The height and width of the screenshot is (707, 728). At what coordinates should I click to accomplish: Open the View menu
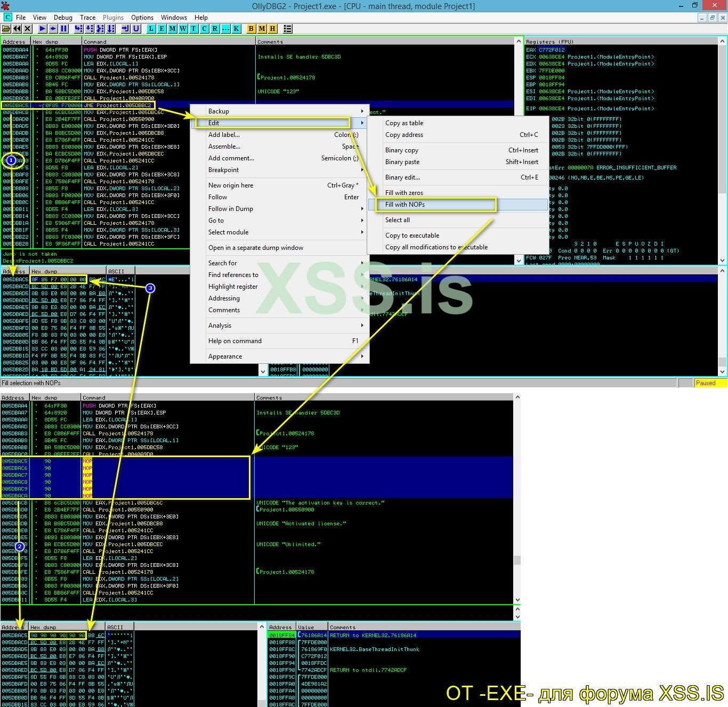coord(40,18)
